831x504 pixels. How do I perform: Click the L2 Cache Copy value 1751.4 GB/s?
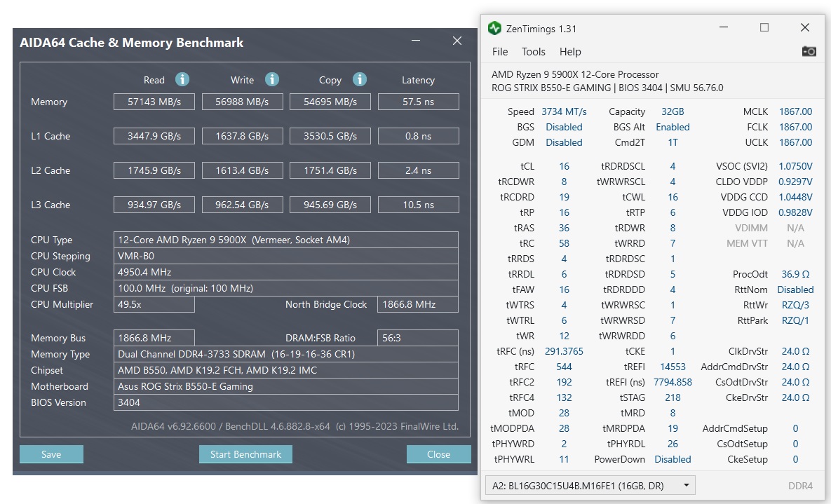pos(330,170)
